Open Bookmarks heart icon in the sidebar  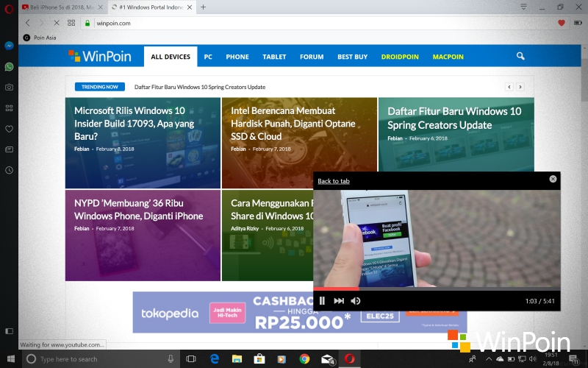tap(9, 129)
